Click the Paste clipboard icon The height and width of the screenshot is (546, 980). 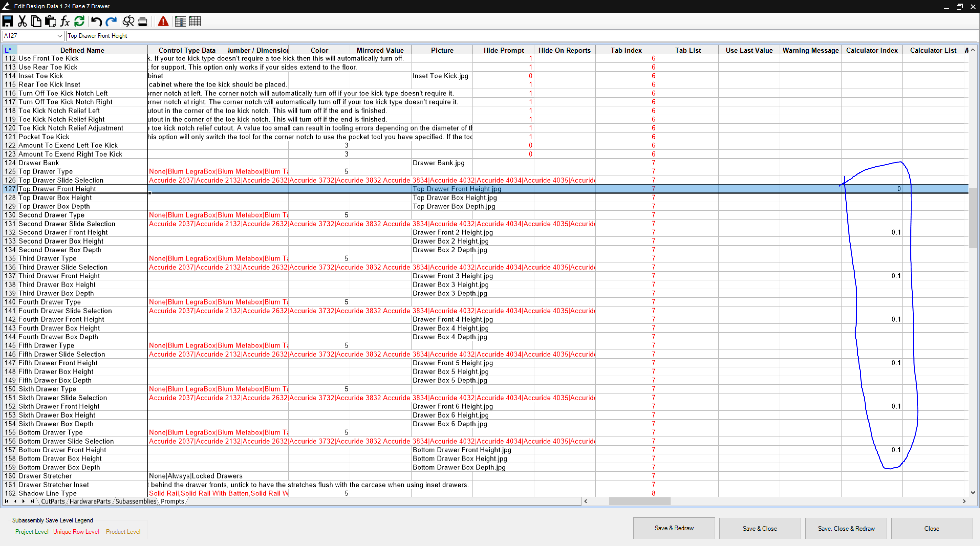(50, 21)
